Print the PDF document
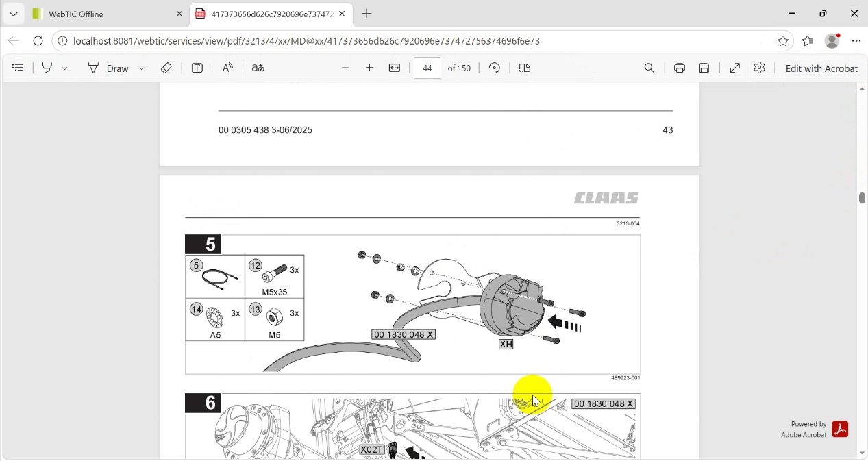This screenshot has width=868, height=461. point(680,68)
